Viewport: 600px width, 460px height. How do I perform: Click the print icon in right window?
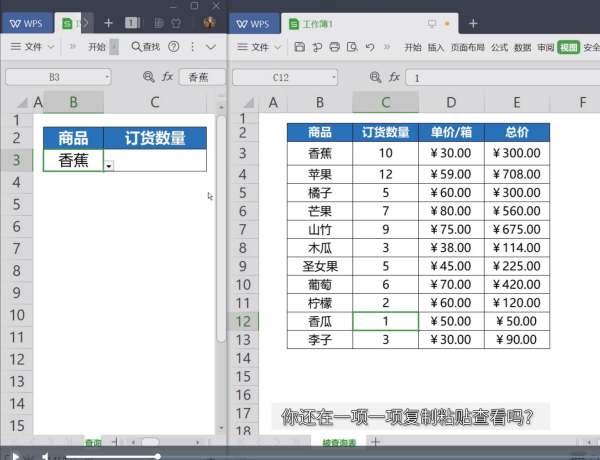334,46
